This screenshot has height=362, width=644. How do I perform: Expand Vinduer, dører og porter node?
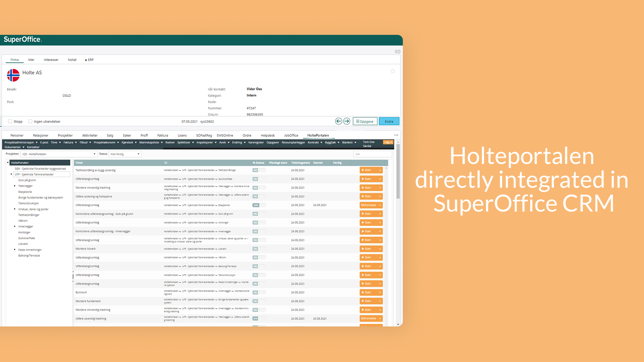click(15, 209)
